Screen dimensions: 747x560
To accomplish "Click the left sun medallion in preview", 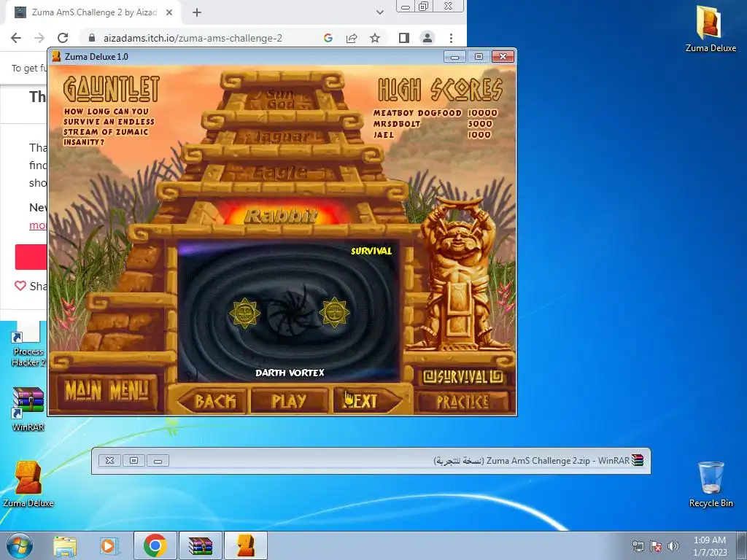I will (245, 313).
